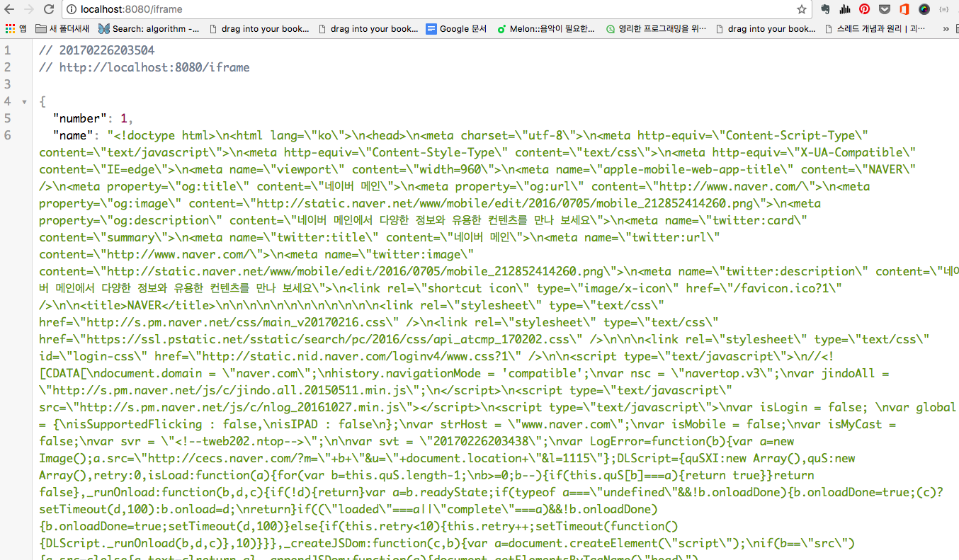Viewport: 959px width, 560px height.
Task: Open the color wheel extension
Action: coord(924,10)
